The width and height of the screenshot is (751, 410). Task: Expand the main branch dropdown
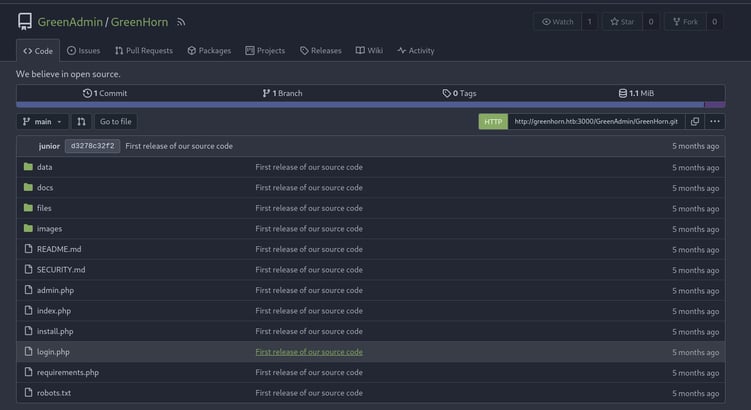pos(42,122)
